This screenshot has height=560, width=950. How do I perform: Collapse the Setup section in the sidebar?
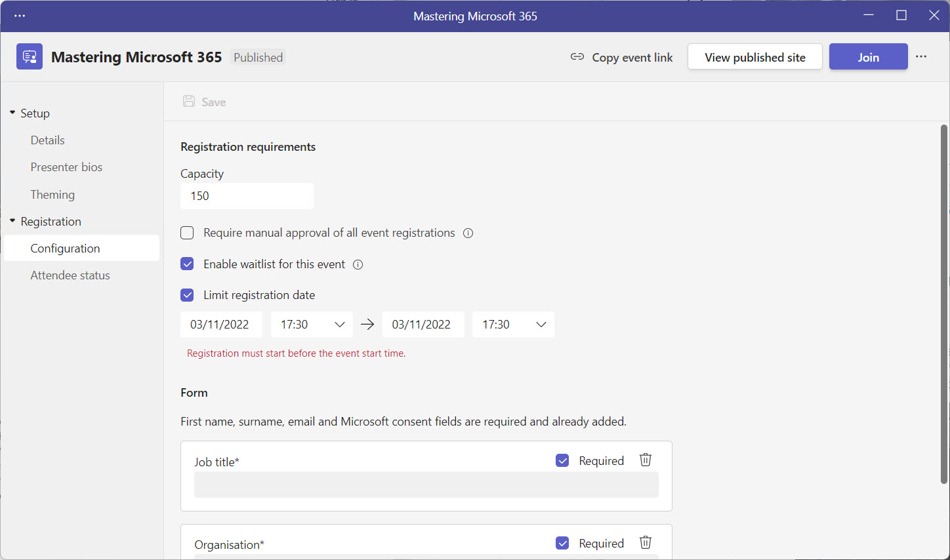point(11,112)
